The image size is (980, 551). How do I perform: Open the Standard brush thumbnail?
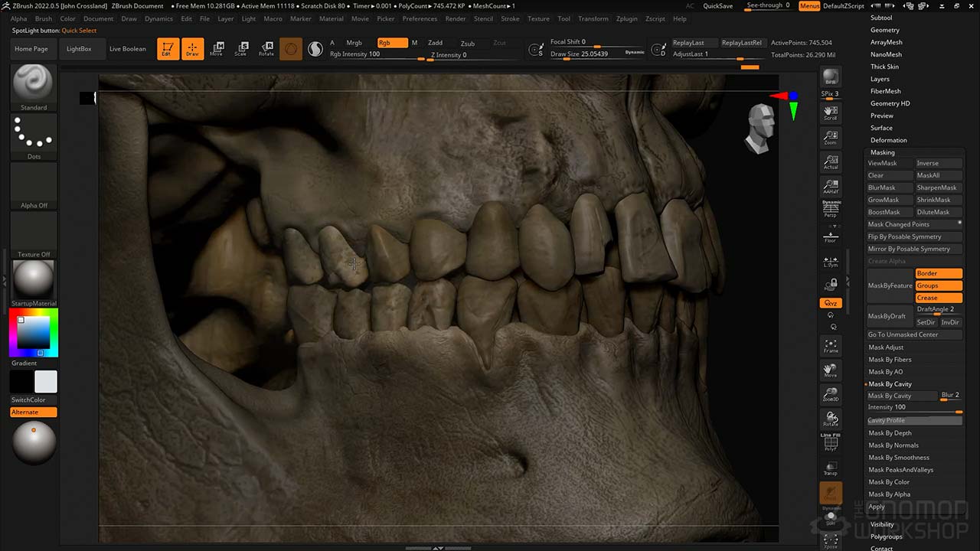33,84
